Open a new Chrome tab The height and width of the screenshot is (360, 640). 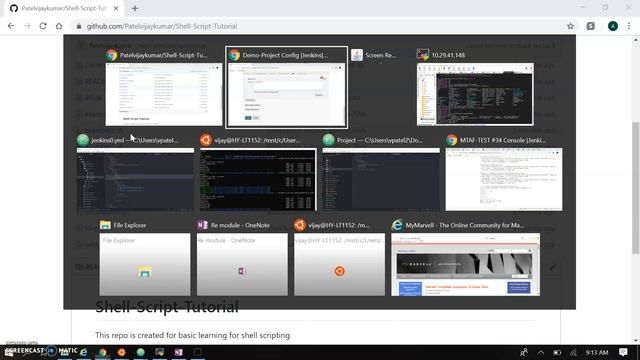135,8
